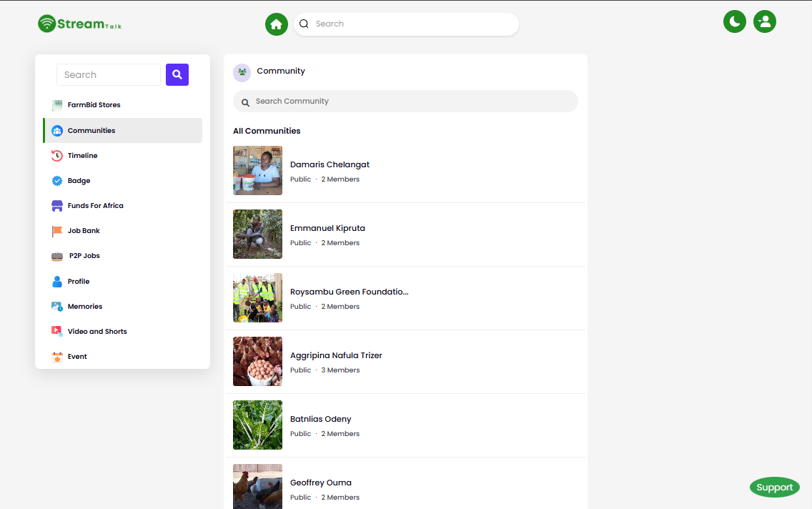The width and height of the screenshot is (812, 509).
Task: Open Memories from the sidebar
Action: point(84,307)
